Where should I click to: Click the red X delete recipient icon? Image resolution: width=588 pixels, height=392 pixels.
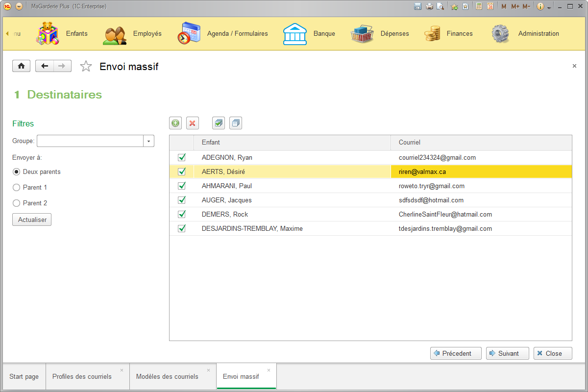193,123
